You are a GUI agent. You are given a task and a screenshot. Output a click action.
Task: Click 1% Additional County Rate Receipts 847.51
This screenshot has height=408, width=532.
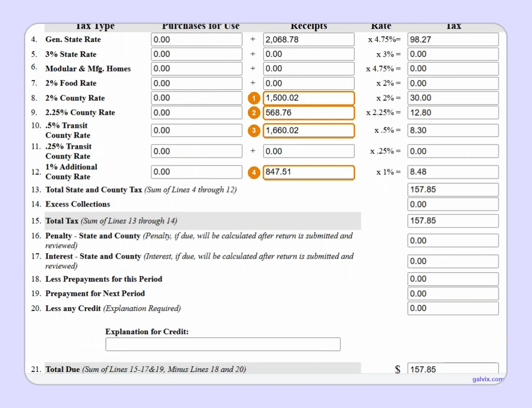coord(309,172)
